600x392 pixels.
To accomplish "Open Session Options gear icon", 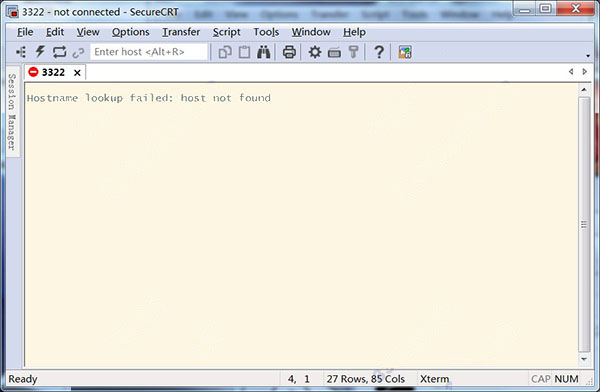I will click(315, 52).
